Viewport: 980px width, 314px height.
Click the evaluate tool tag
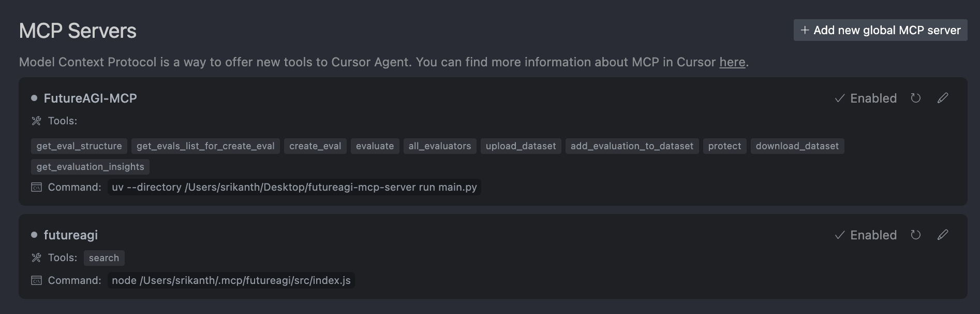[x=375, y=146]
